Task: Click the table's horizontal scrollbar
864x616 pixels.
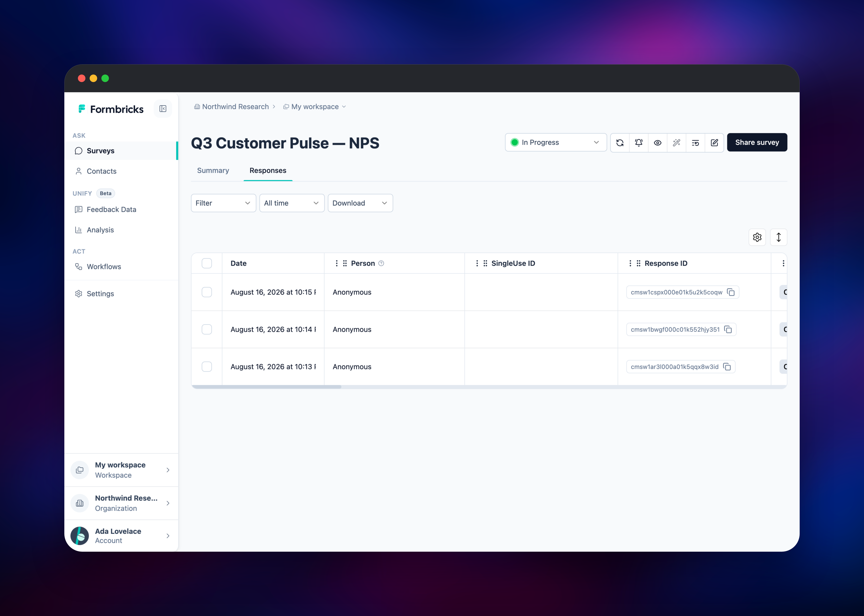Action: [x=266, y=387]
